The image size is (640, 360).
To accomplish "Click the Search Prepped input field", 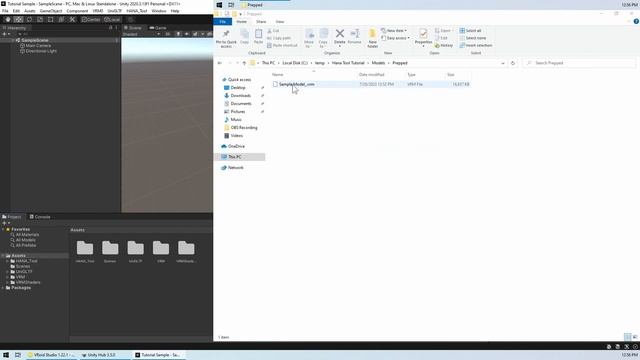I will (579, 63).
